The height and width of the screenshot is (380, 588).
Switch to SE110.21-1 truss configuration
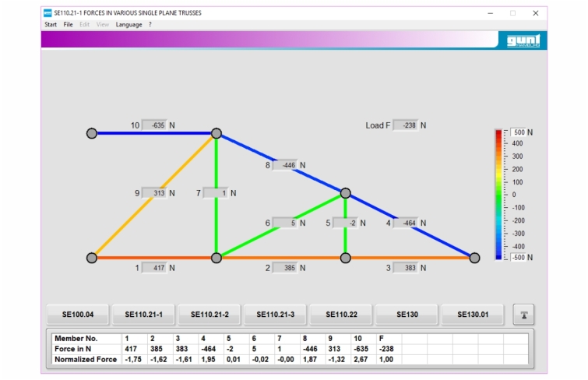143,315
